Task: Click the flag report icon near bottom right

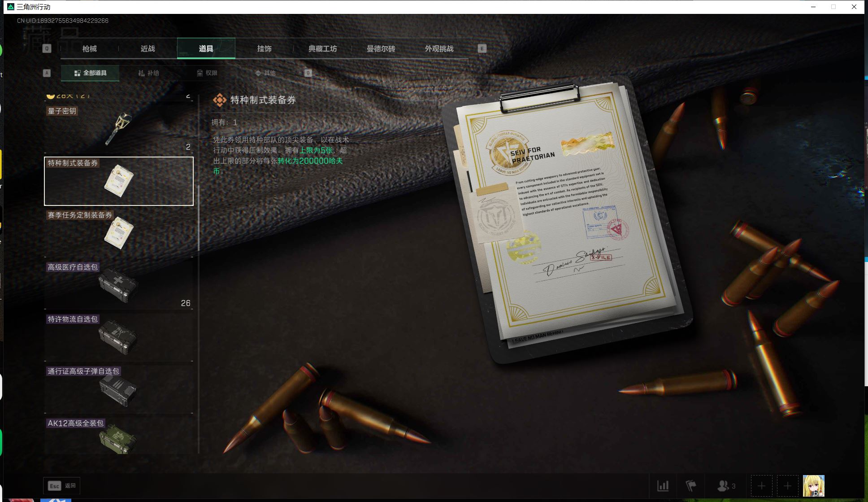Action: (691, 485)
